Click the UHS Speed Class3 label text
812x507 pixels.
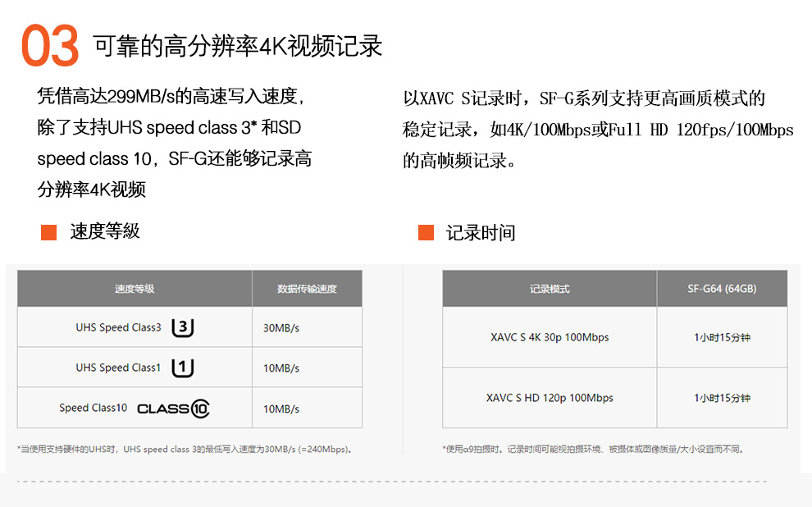118,327
